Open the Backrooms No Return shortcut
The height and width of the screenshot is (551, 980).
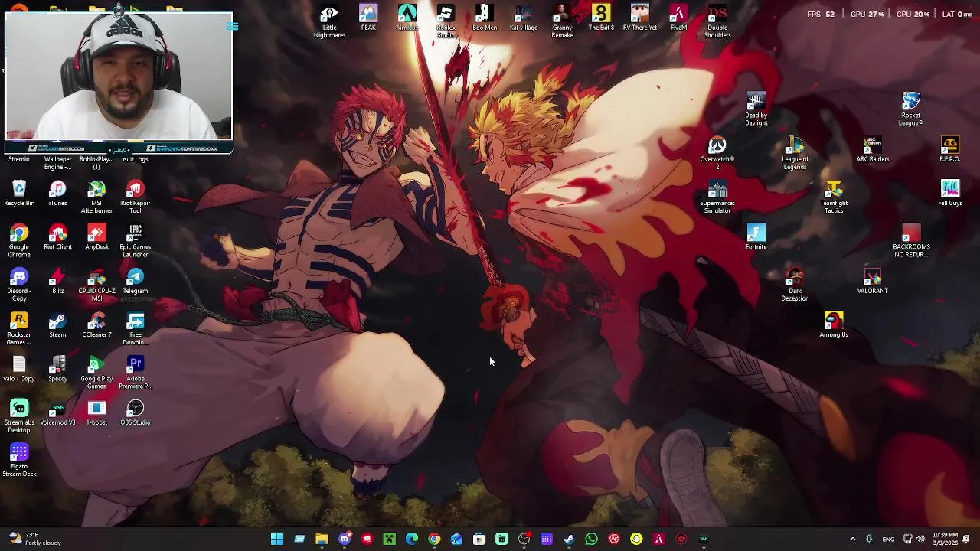911,241
